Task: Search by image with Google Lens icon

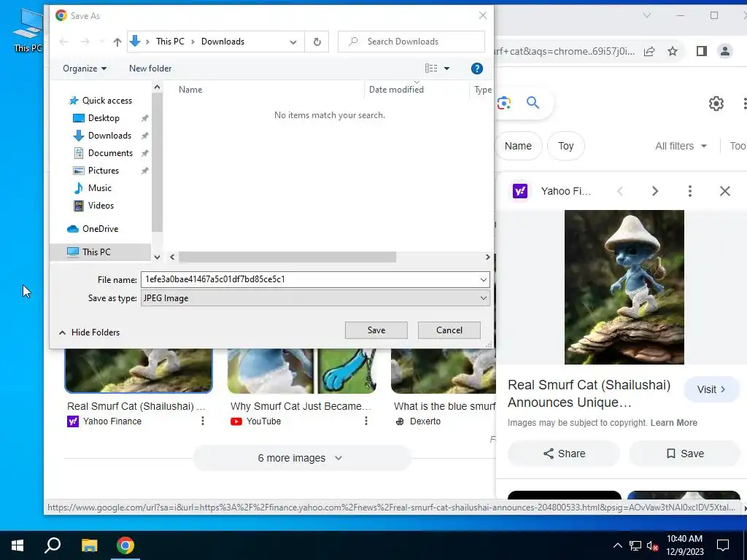Action: [504, 103]
